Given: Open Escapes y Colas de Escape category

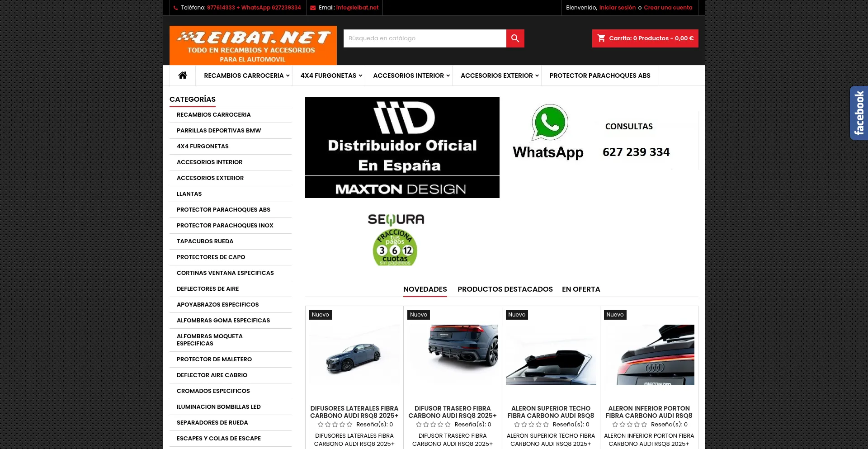Looking at the screenshot, I should point(219,439).
